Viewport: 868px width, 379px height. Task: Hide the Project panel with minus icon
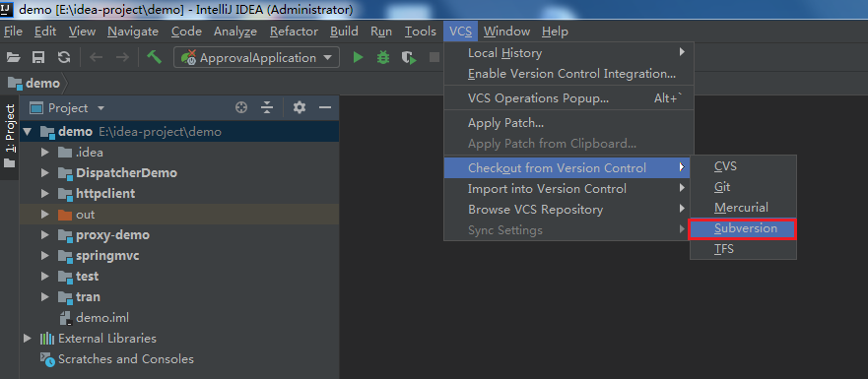click(325, 108)
